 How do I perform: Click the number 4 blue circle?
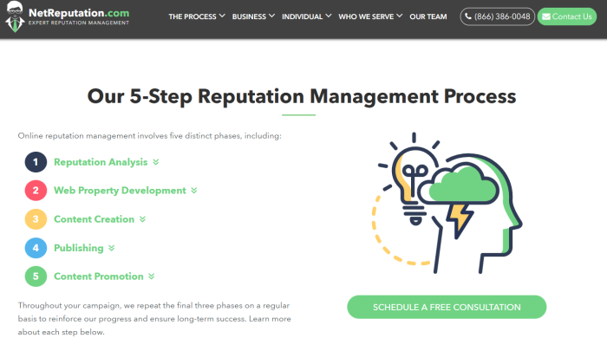coord(36,248)
